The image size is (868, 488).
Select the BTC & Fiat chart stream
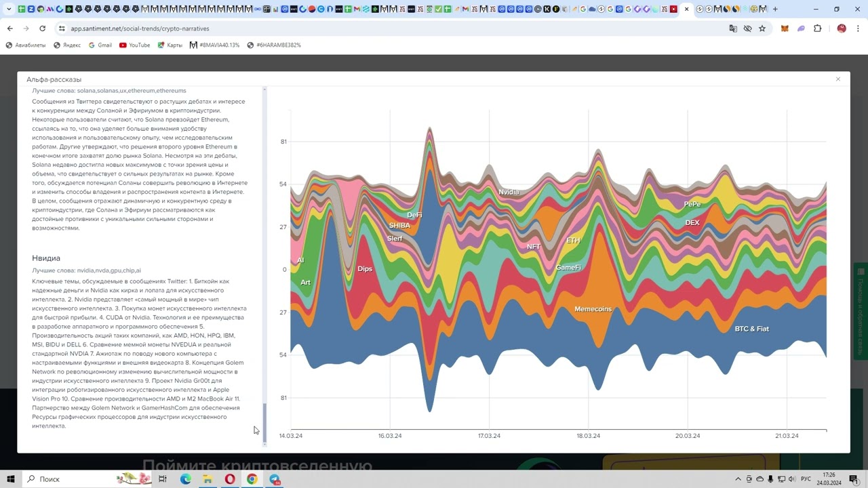[752, 329]
